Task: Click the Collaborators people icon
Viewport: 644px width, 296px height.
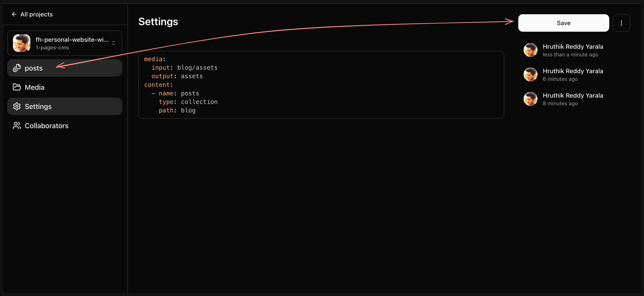Action: coord(17,126)
